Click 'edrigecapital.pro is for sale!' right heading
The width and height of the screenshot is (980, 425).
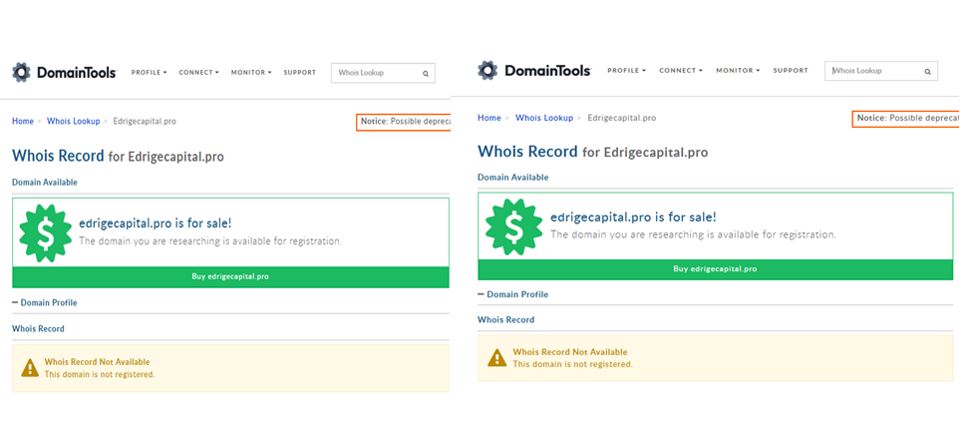pyautogui.click(x=633, y=216)
